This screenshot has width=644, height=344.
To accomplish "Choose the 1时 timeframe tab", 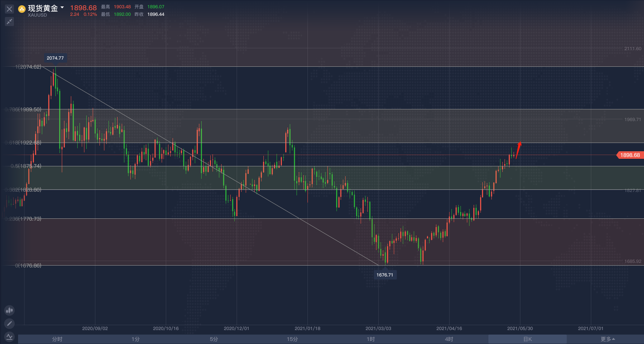I will click(371, 339).
